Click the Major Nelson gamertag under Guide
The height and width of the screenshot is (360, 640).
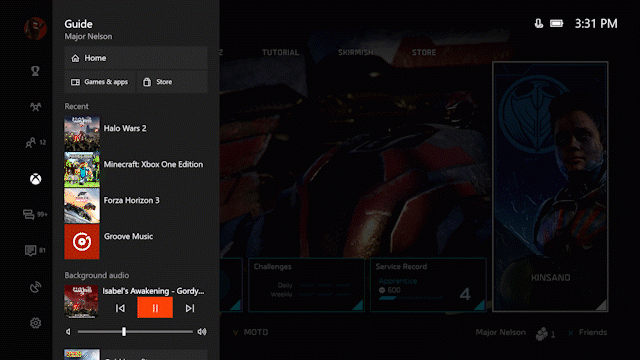pos(88,36)
